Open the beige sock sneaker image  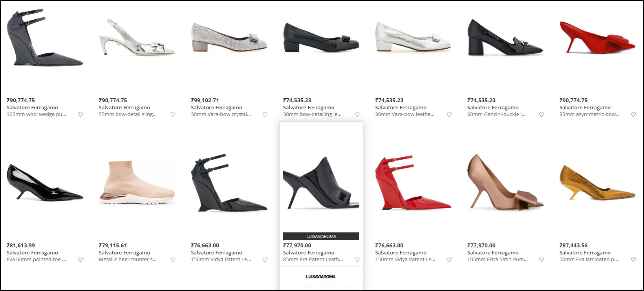137,183
